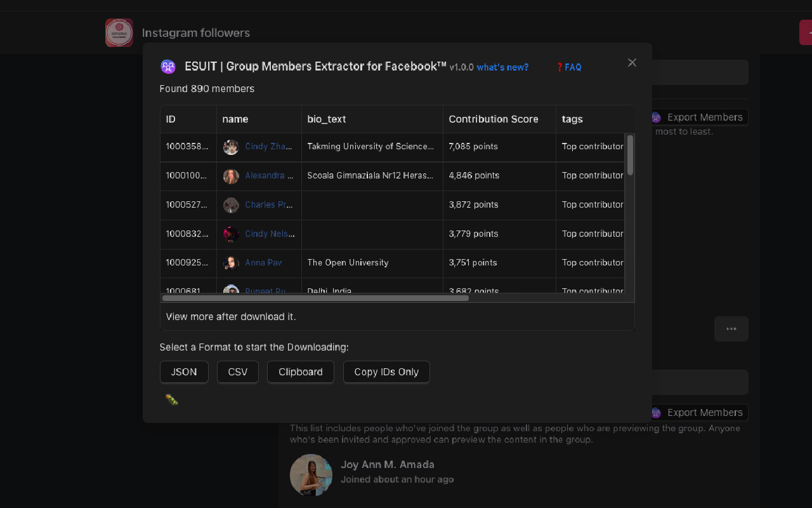Click the Instagram followers group avatar

(119, 32)
